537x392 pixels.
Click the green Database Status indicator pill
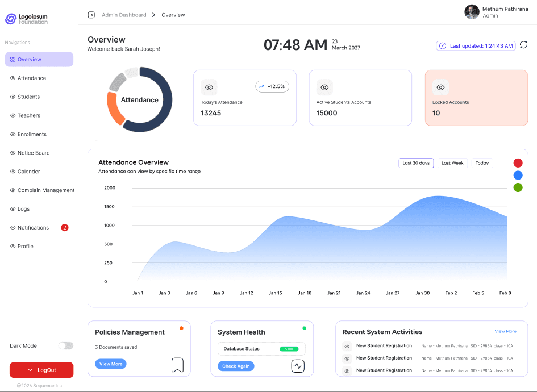point(289,349)
